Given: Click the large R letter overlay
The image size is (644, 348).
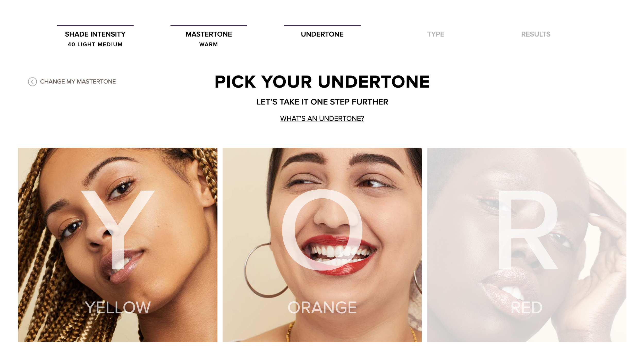Looking at the screenshot, I should point(528,230).
